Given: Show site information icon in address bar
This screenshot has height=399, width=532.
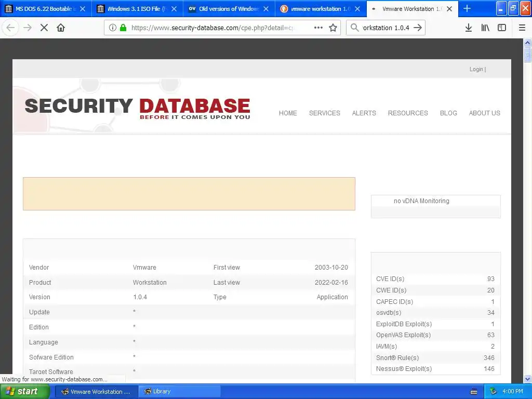Looking at the screenshot, I should (x=112, y=28).
